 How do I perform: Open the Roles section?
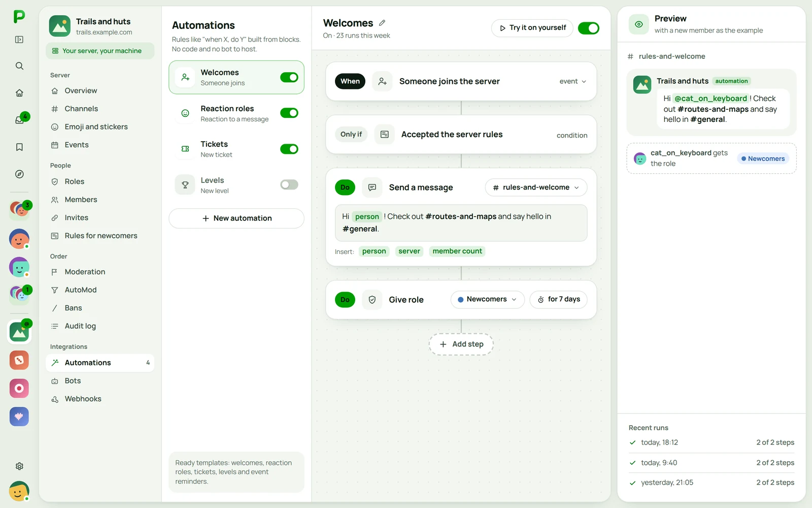tap(100, 182)
